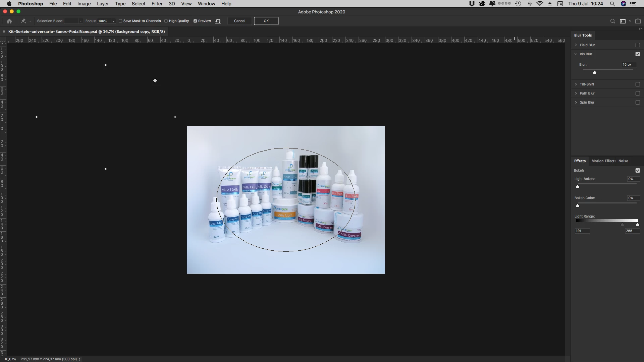Turn on the Field Blur checkbox
The image size is (644, 362).
point(638,45)
